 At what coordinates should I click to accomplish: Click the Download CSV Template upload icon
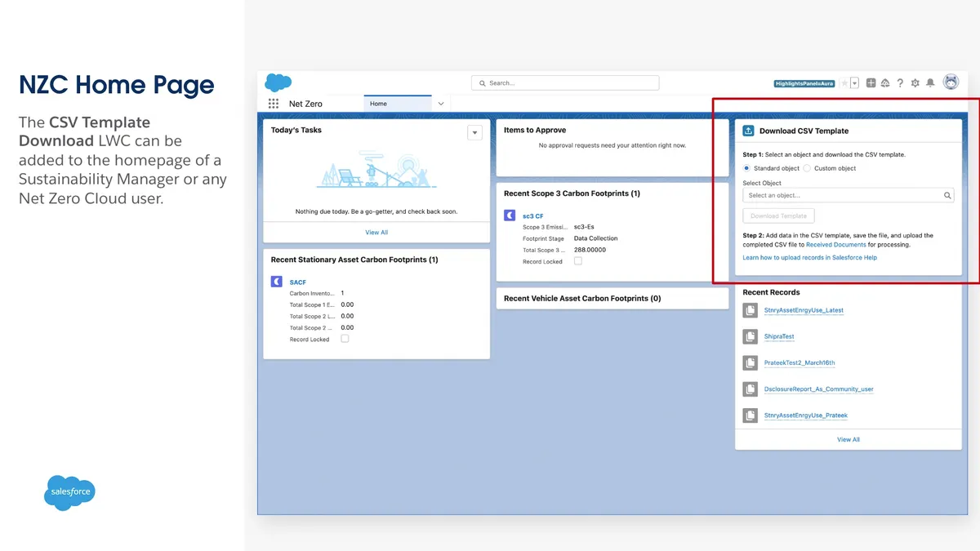[x=748, y=131]
